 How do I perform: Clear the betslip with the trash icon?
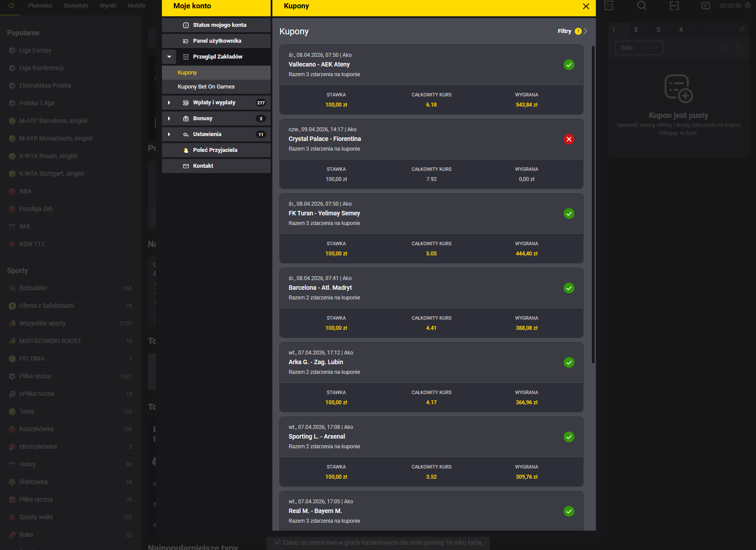point(738,48)
